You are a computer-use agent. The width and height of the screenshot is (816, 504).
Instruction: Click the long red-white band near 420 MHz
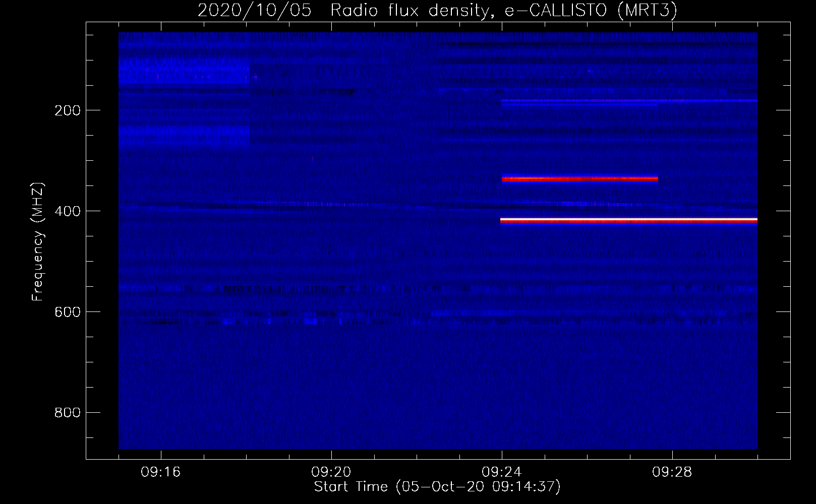[629, 220]
